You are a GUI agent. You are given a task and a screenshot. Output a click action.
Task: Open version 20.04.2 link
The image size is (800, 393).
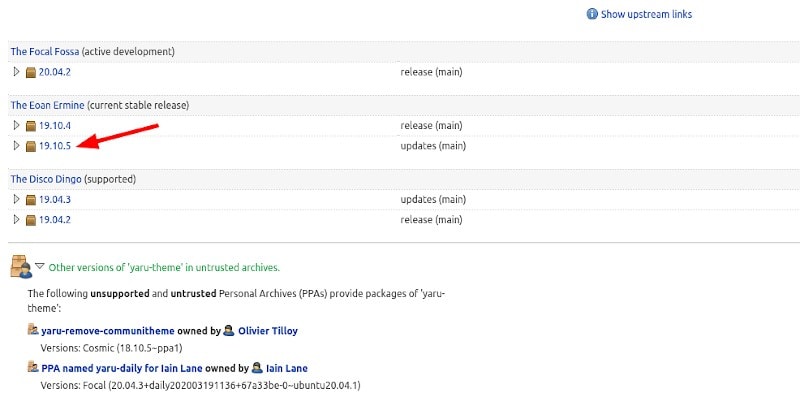55,72
